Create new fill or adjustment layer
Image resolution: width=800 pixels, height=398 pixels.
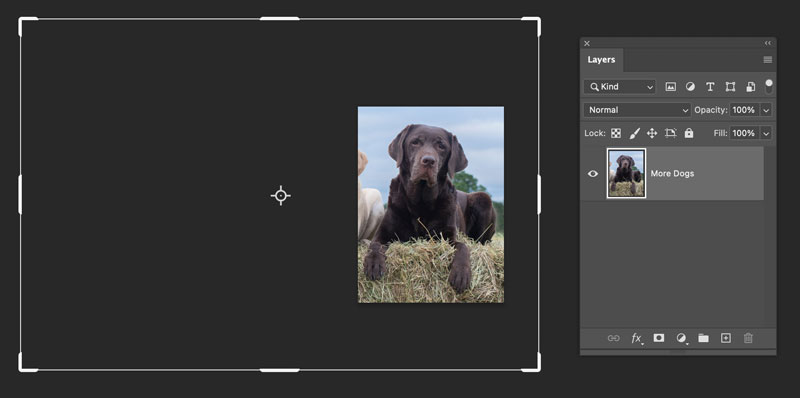coord(681,338)
